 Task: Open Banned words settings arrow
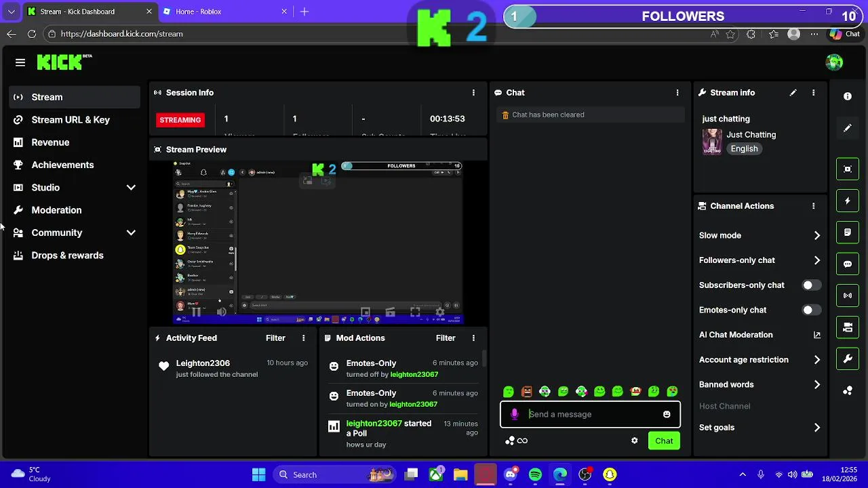click(x=816, y=384)
